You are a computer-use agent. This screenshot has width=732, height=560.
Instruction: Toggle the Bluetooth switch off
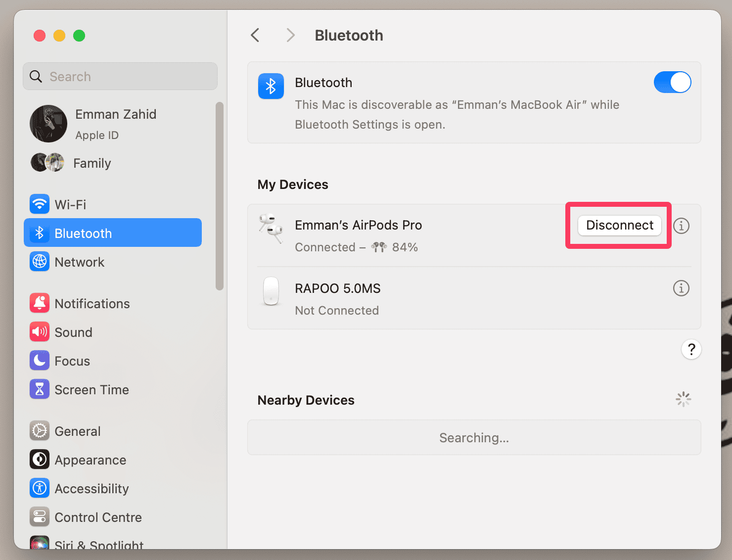672,82
